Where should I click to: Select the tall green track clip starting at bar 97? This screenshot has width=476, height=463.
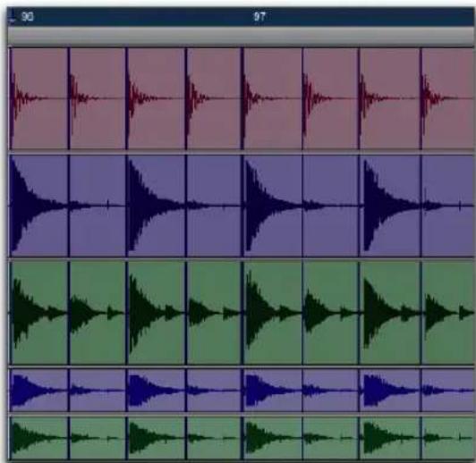point(272,313)
